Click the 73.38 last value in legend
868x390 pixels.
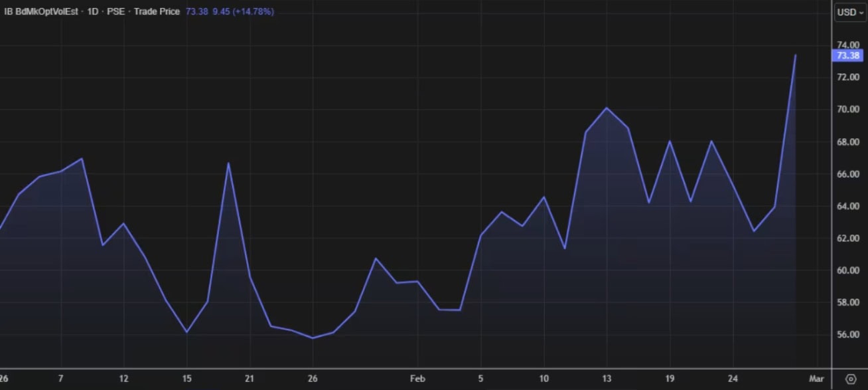coord(197,12)
